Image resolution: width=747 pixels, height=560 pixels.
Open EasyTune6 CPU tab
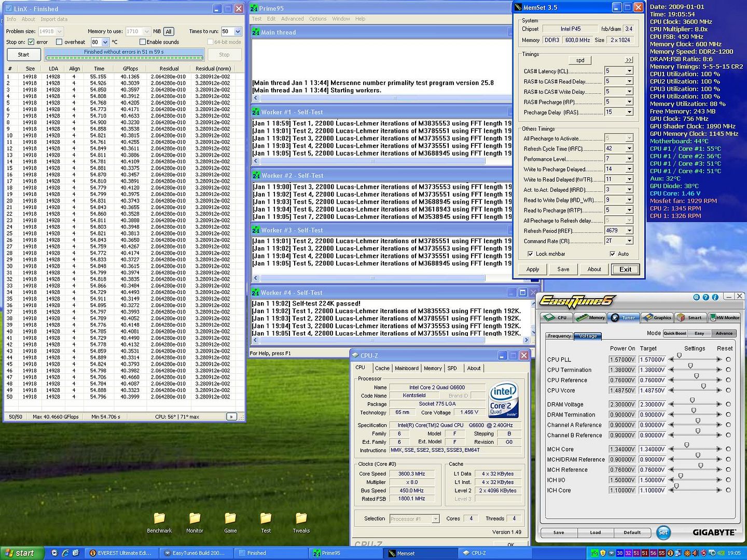point(556,317)
